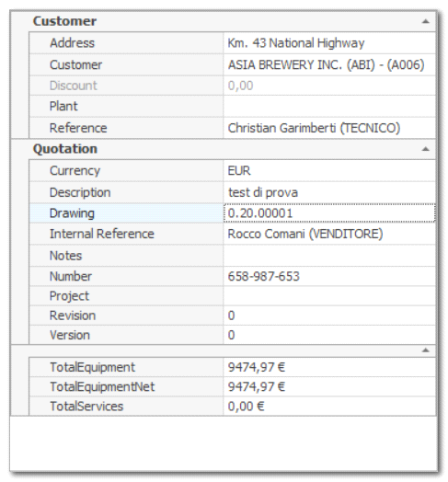This screenshot has height=482, width=448.
Task: Click the empty Notes field
Action: pos(329,256)
